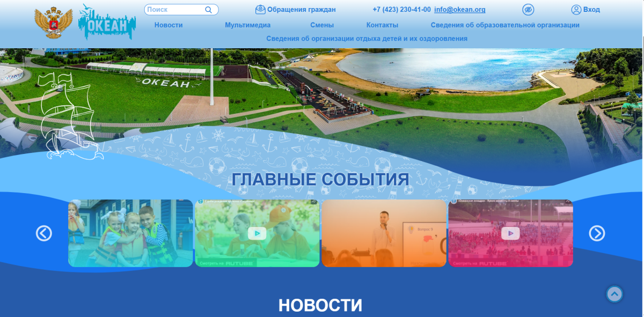The image size is (644, 317).
Task: Open the Мультимедиа menu item
Action: click(247, 25)
